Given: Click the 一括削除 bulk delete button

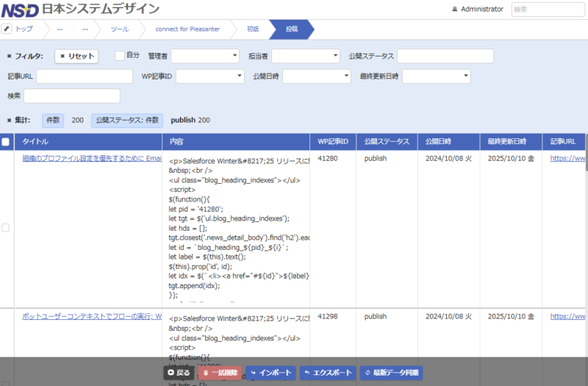Looking at the screenshot, I should click(219, 373).
